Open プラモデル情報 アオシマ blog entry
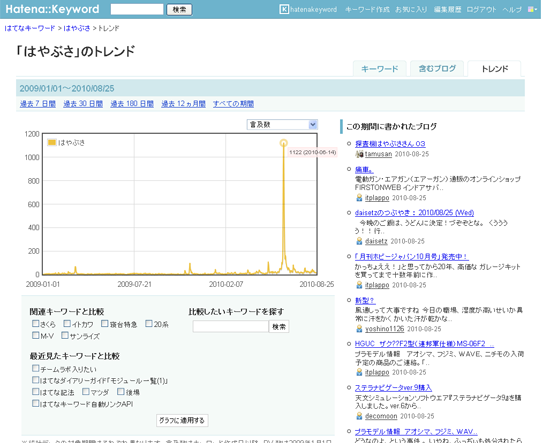 [x=416, y=432]
